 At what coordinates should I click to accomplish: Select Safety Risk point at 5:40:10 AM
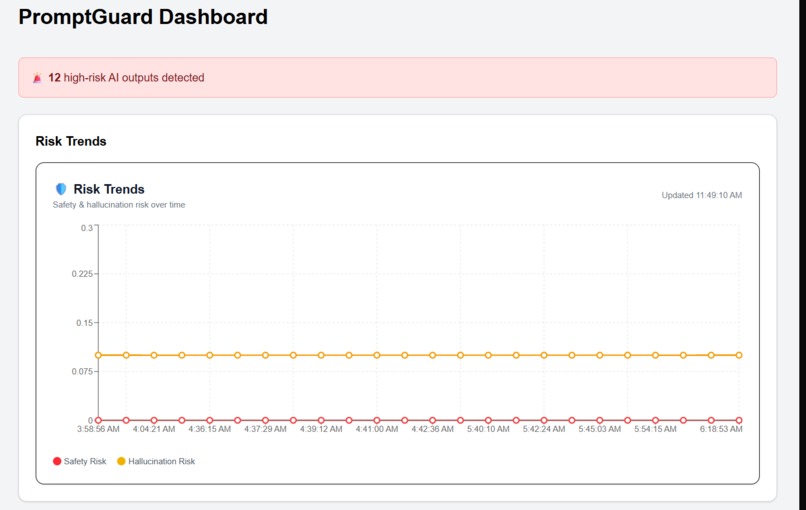pos(488,420)
